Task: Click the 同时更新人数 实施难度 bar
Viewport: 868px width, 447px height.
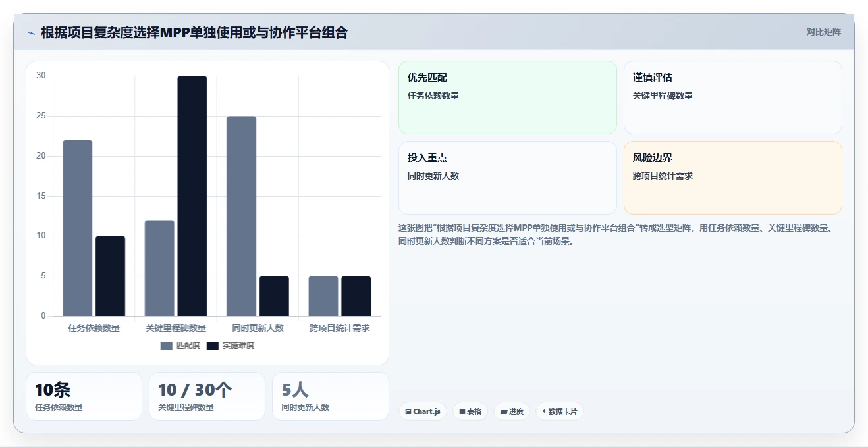Action: coord(274,296)
